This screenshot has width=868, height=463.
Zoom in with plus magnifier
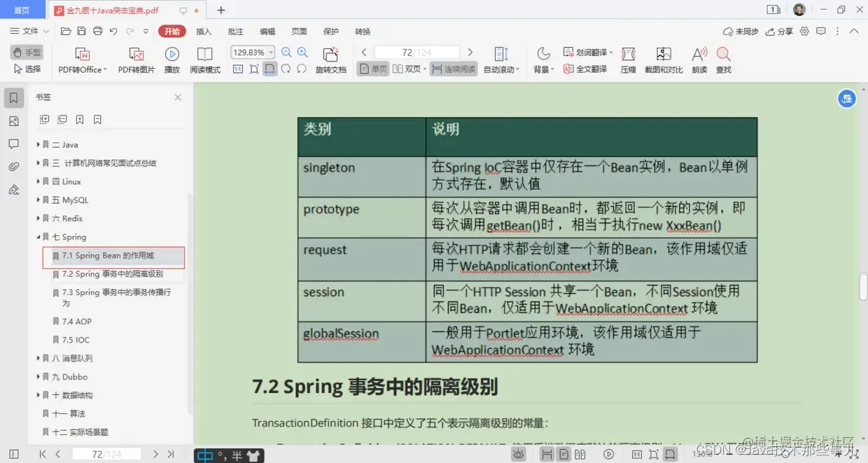[x=302, y=53]
